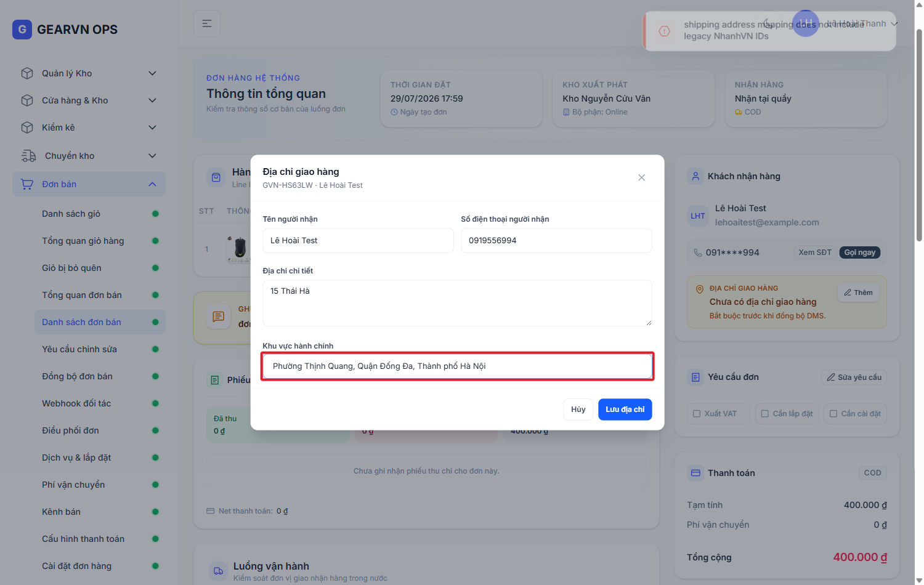Click the Lưu địa chỉ button

click(625, 409)
